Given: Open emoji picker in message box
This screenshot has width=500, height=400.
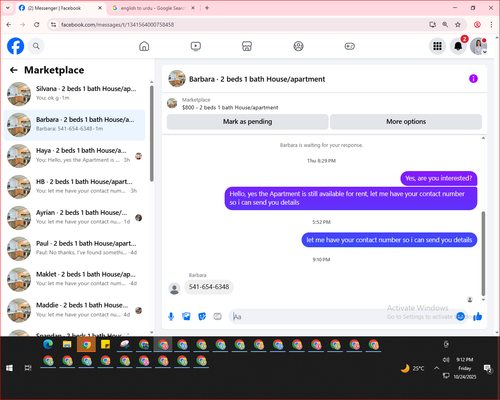Looking at the screenshot, I should (x=460, y=316).
